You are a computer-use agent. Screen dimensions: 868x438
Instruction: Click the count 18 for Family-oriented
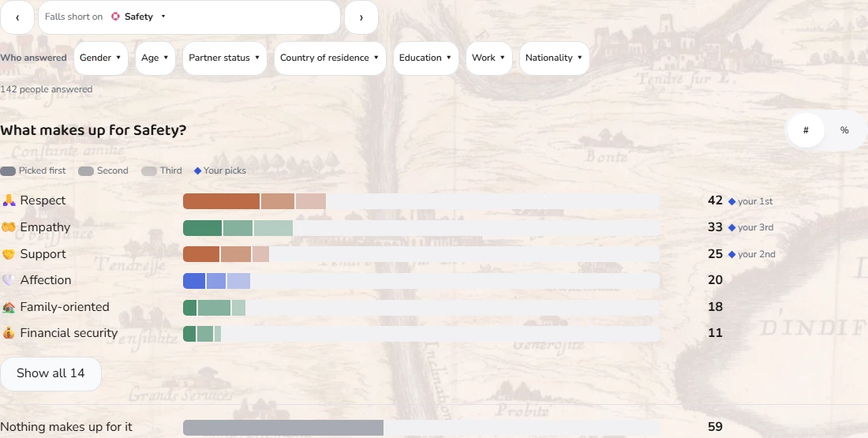[715, 307]
